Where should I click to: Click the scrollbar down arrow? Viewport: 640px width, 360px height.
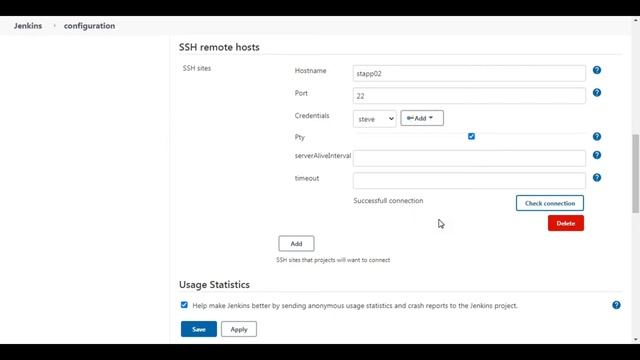636,340
